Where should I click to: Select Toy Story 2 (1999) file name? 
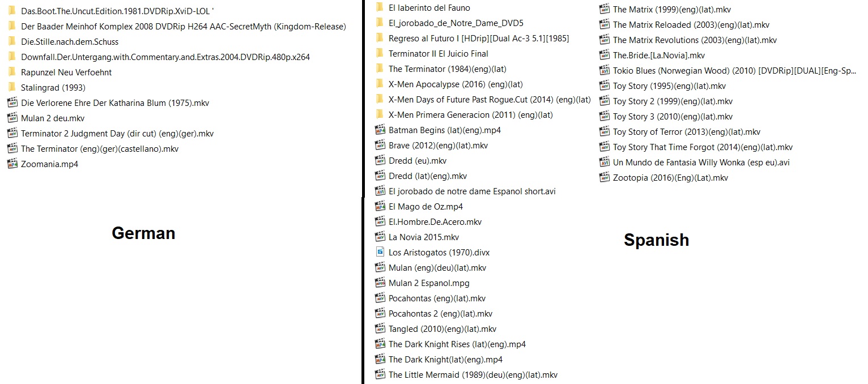click(673, 101)
